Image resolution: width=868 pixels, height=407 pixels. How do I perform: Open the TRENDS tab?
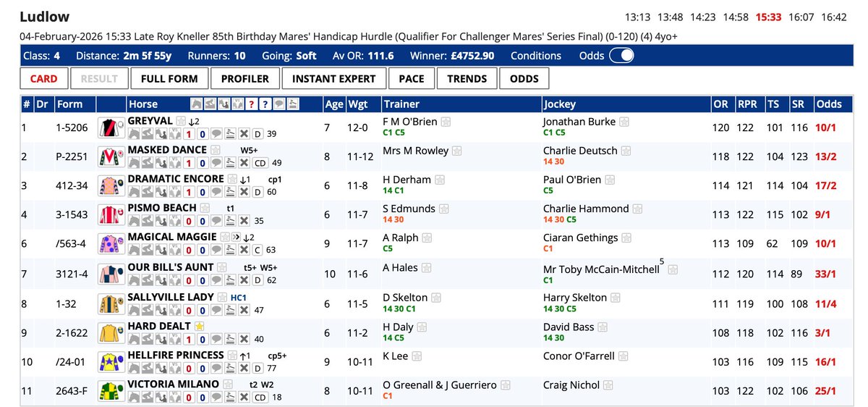(x=467, y=79)
